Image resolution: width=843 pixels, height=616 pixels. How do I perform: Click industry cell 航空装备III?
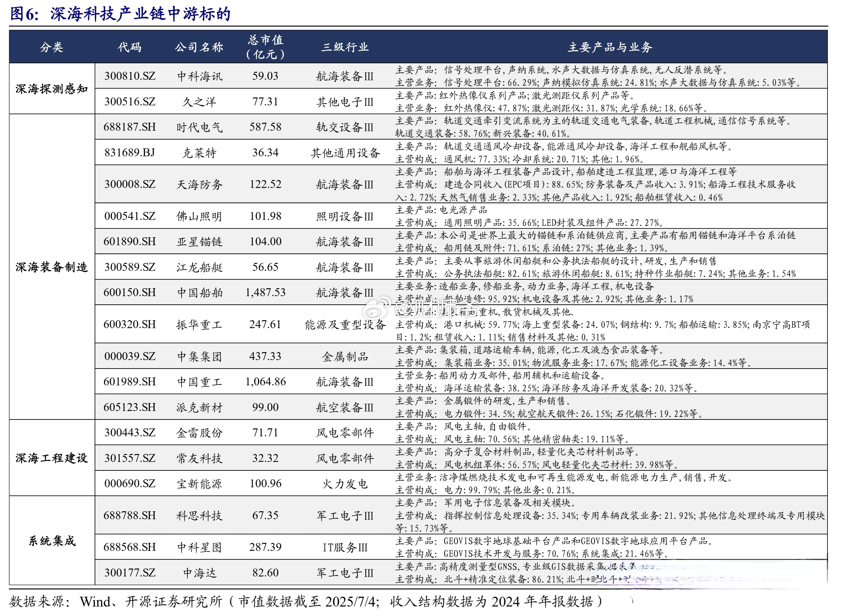pos(345,408)
